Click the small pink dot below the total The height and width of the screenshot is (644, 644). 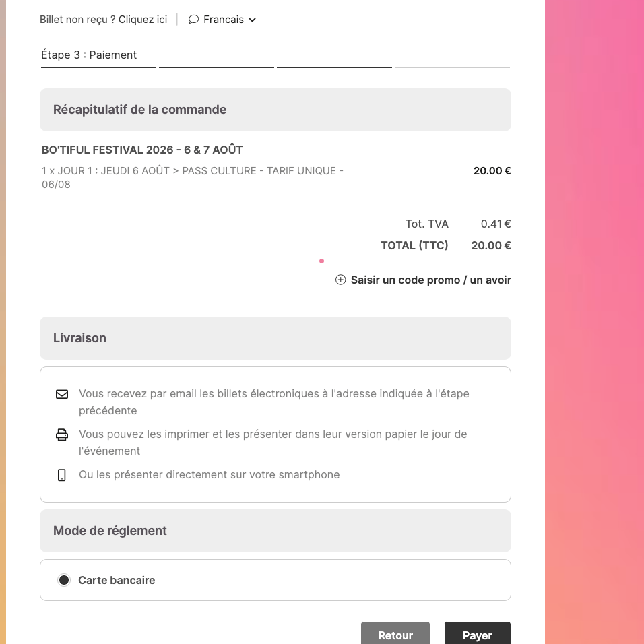[x=321, y=261]
